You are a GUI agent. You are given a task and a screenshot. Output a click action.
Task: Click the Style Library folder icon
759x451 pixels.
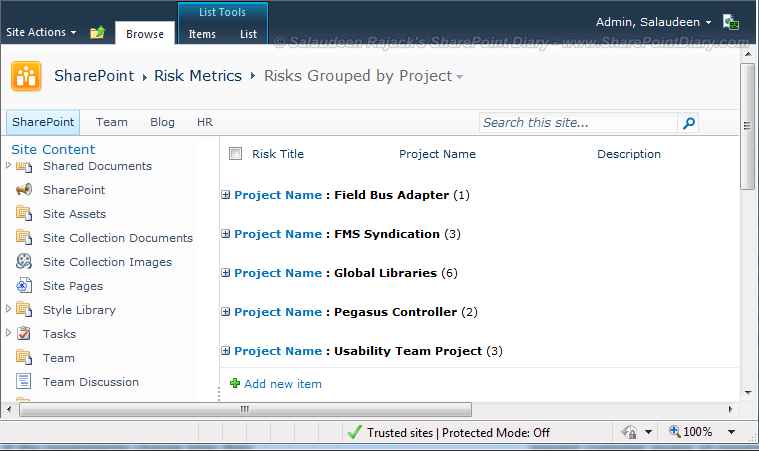(24, 310)
